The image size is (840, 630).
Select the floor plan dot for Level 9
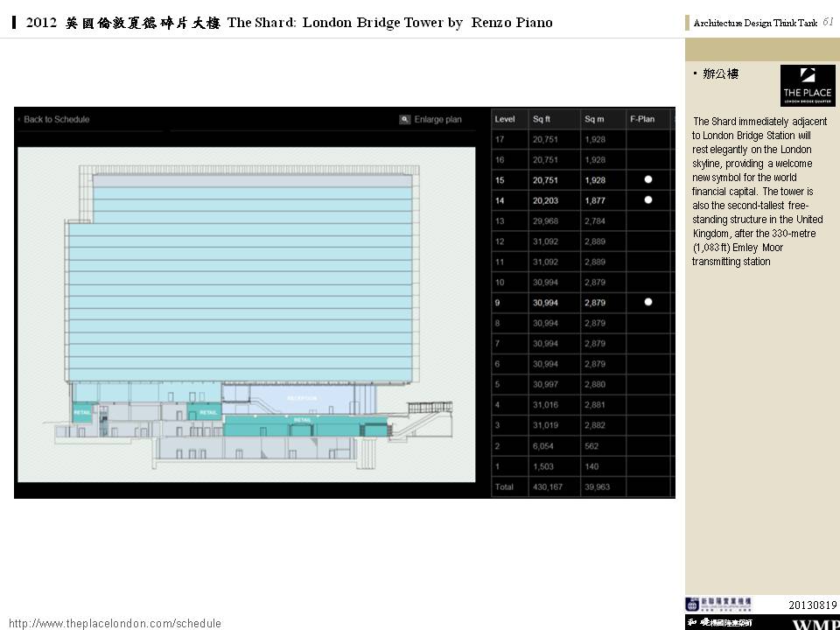(x=648, y=302)
